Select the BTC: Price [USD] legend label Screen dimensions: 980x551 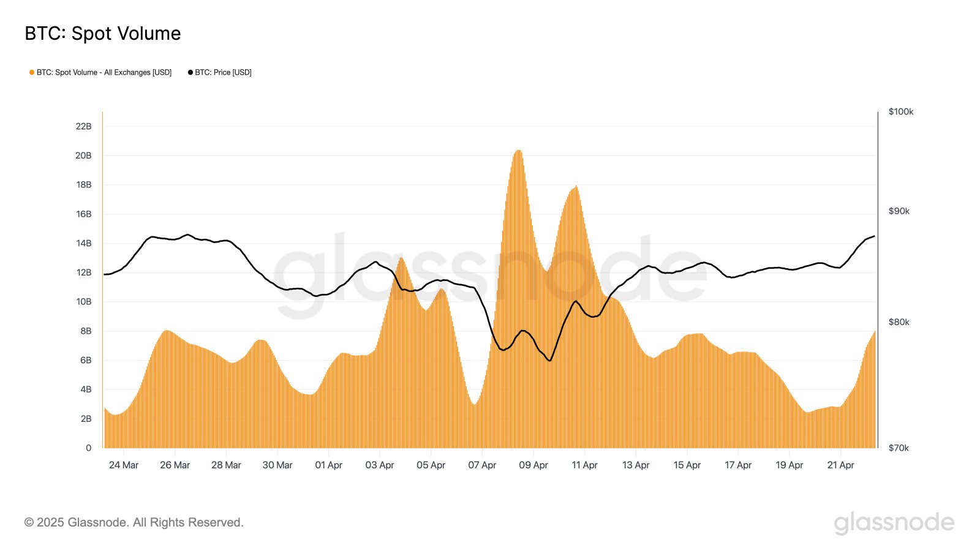tap(223, 72)
